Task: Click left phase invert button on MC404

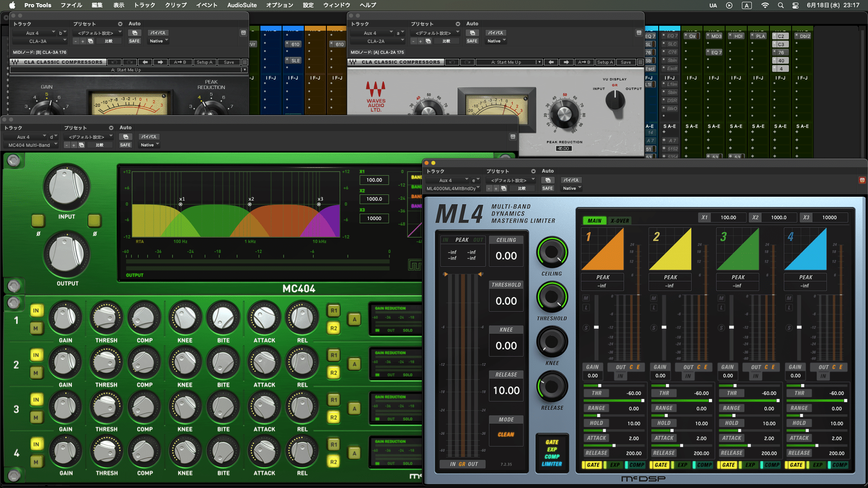Action: 38,221
